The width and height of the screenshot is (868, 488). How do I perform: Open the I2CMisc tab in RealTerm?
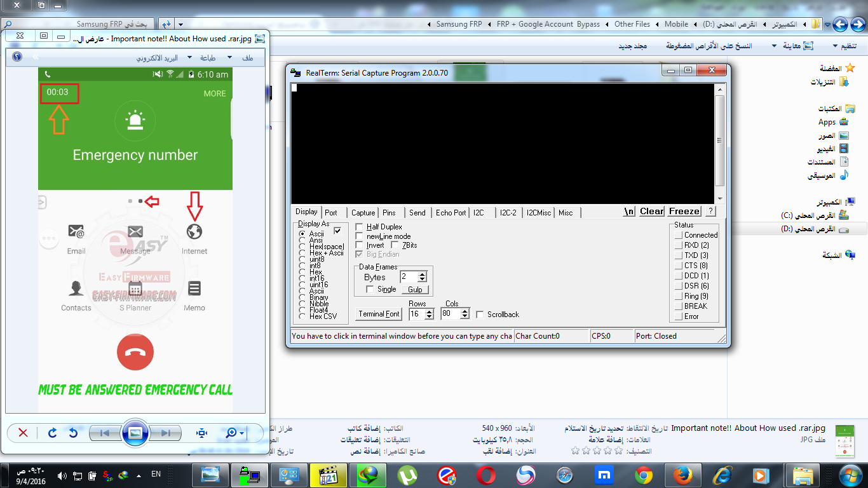[539, 213]
